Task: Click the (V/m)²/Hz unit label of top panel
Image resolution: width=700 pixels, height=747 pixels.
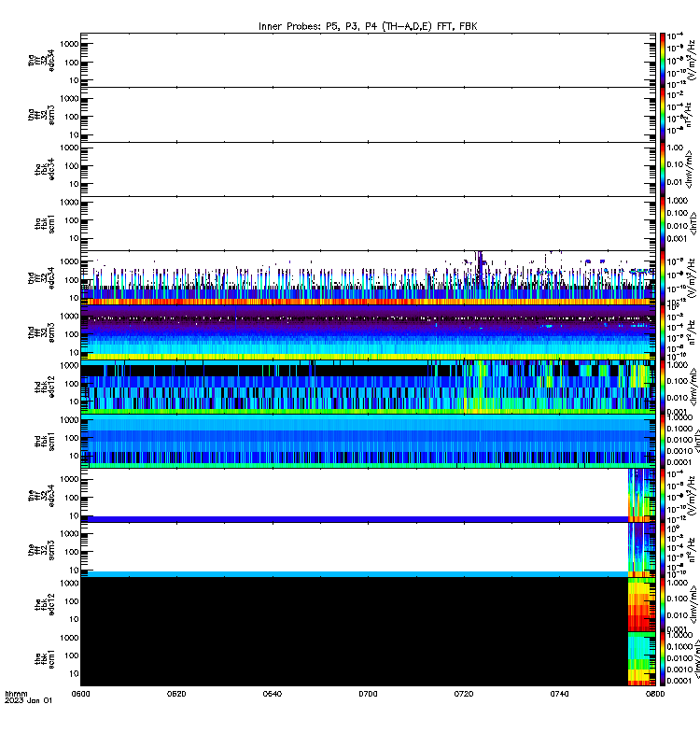Action: coord(693,60)
